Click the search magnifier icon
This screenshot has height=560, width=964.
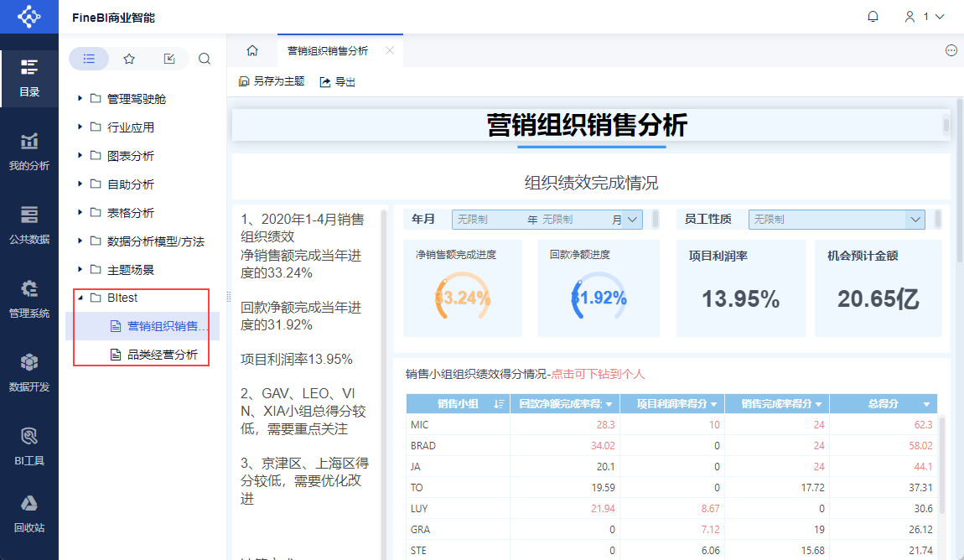click(x=205, y=59)
